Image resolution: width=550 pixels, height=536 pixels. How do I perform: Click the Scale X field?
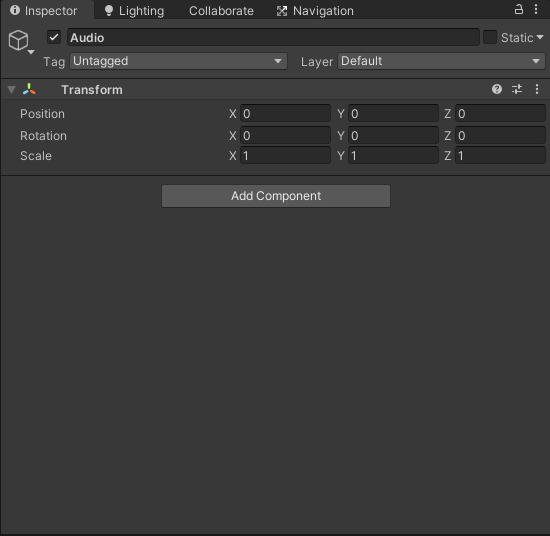tap(285, 155)
